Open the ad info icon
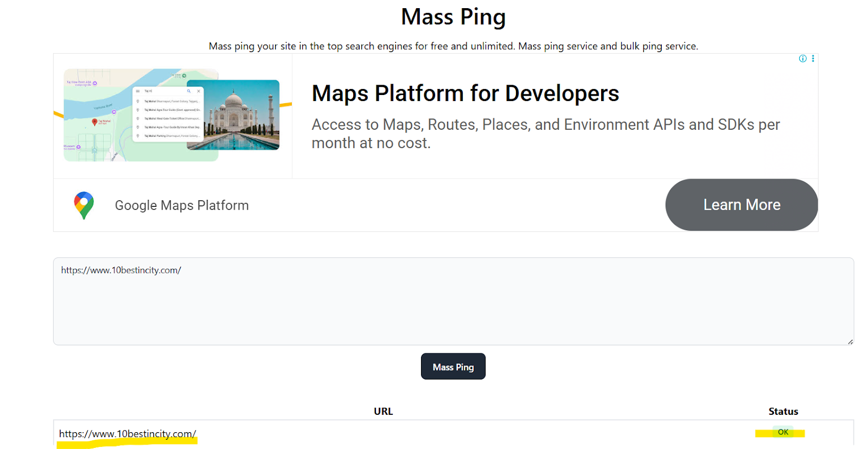868x449 pixels. [803, 59]
